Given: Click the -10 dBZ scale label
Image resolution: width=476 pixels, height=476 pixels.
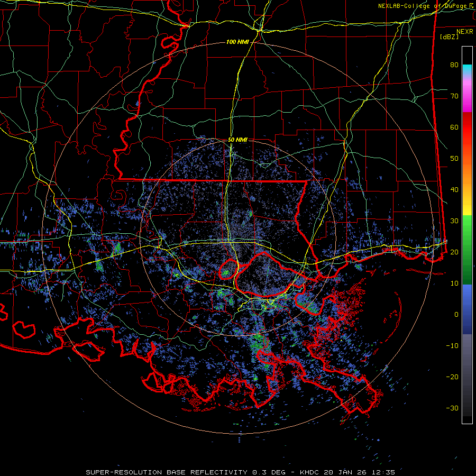Looking at the screenshot, I should 452,346.
